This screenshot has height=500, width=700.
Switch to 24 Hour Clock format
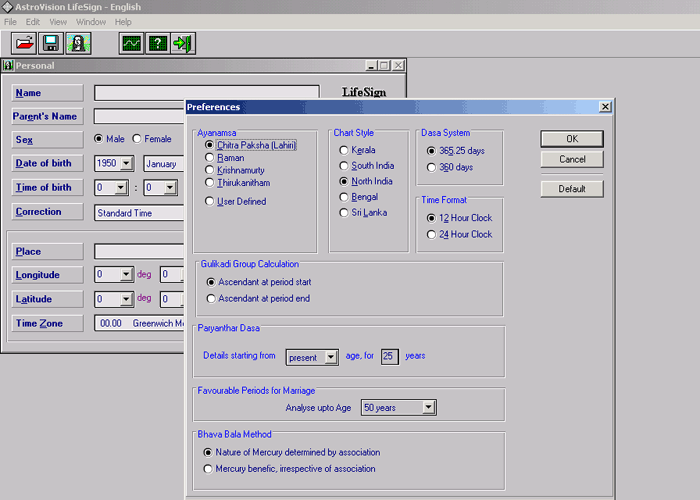(x=459, y=234)
